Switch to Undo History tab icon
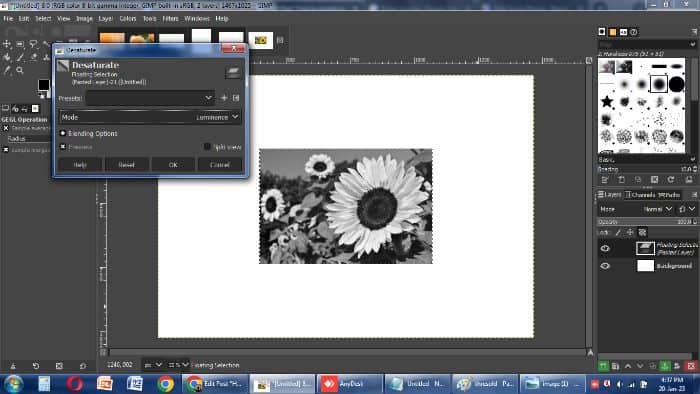 (25, 108)
